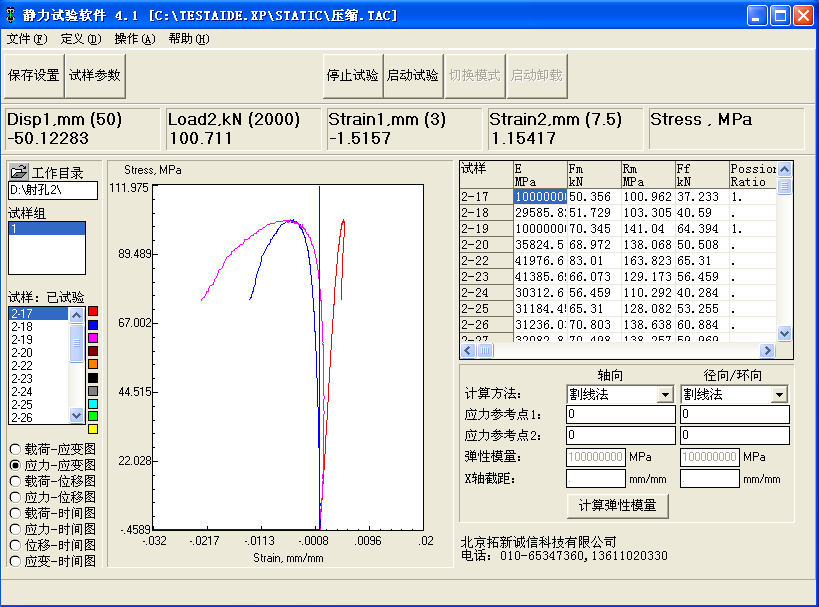Image resolution: width=819 pixels, height=607 pixels.
Task: Click the radial 应力参考点2 input field
Action: pos(734,435)
